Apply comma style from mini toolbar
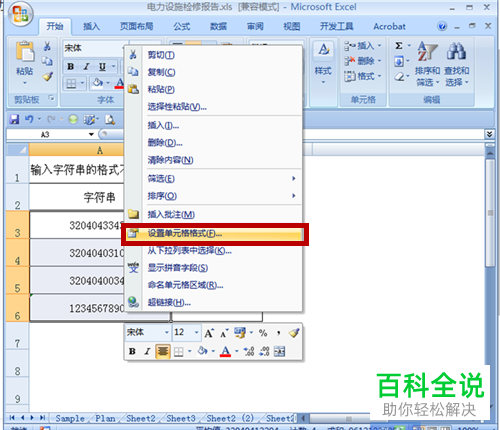This screenshot has width=500, height=430. coord(278,333)
